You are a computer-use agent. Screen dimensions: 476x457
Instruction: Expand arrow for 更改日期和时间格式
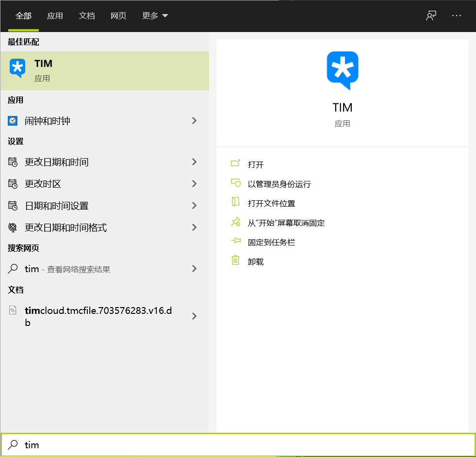pos(194,228)
